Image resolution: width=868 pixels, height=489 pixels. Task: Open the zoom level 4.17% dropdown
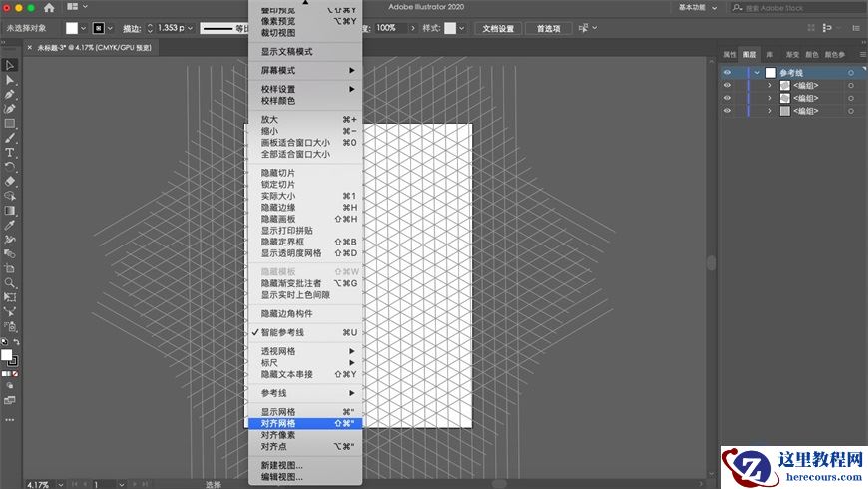60,485
